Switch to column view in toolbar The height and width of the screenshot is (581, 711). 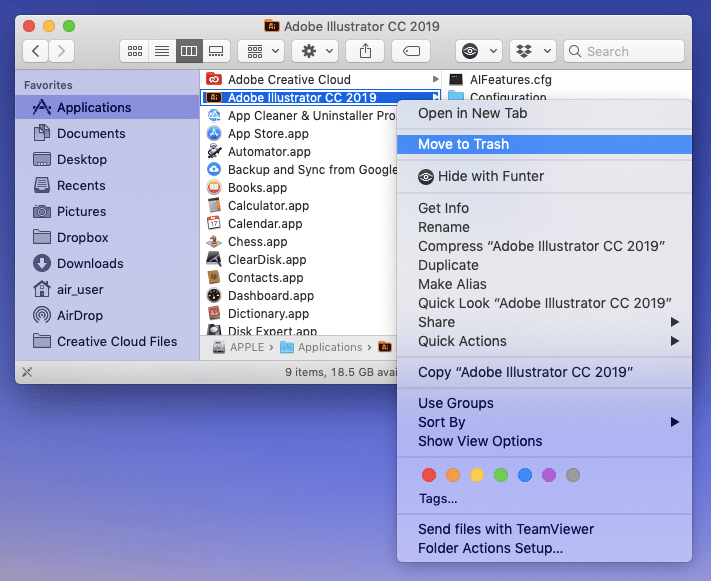point(189,51)
